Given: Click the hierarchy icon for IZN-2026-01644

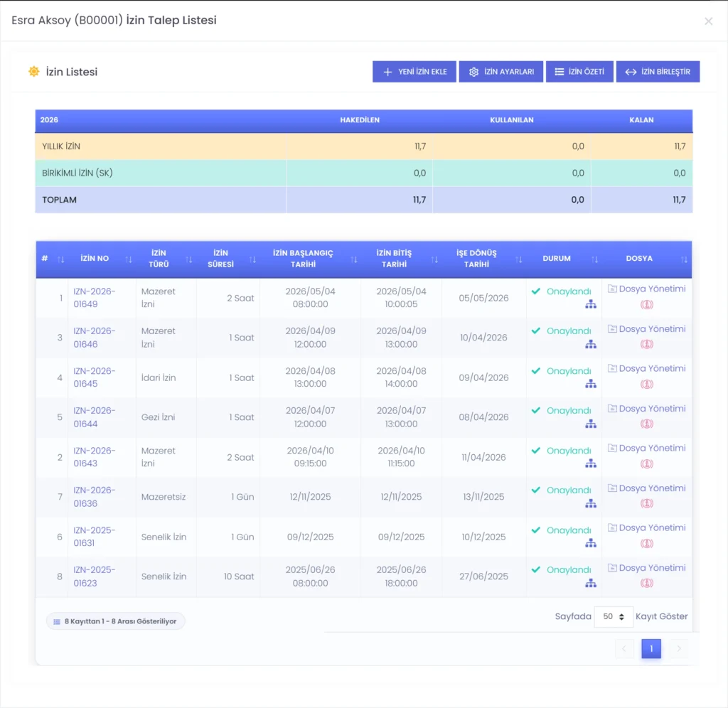Looking at the screenshot, I should click(x=591, y=424).
